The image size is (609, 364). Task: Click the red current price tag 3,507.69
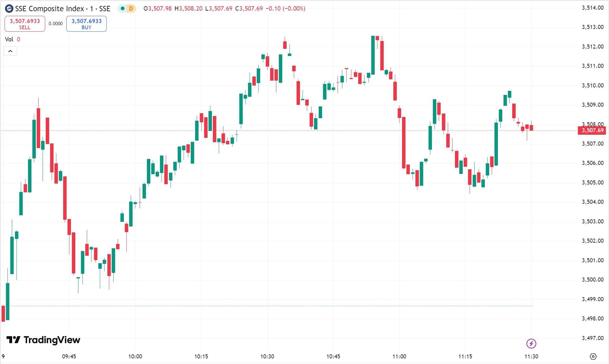tap(592, 131)
